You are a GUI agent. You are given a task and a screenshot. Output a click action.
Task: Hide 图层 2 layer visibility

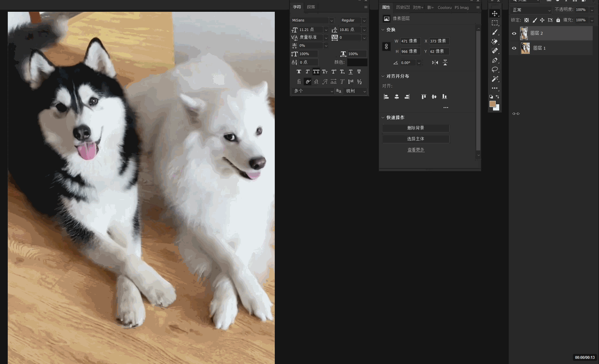pos(514,34)
